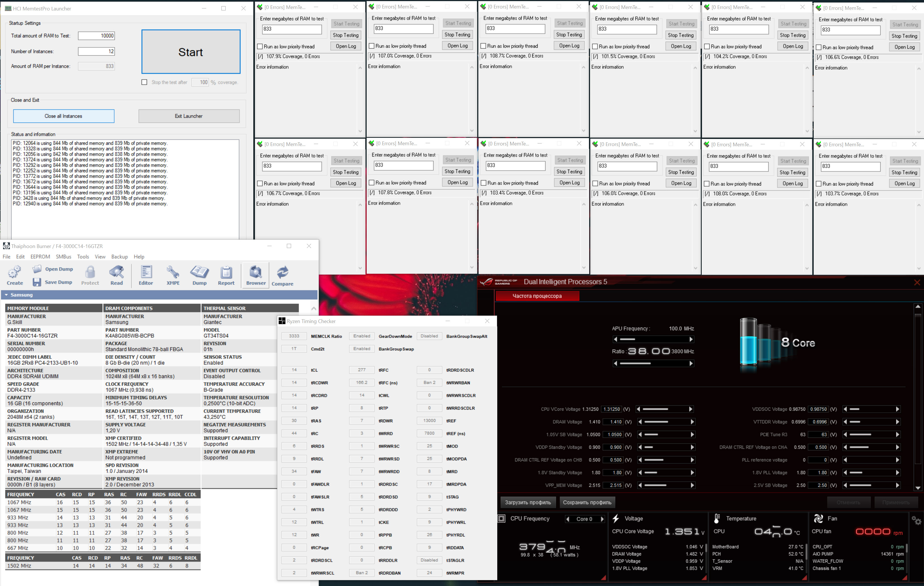Open the settings gear in Dual Intelligent Processors
Image resolution: width=924 pixels, height=586 pixels.
pyautogui.click(x=916, y=520)
